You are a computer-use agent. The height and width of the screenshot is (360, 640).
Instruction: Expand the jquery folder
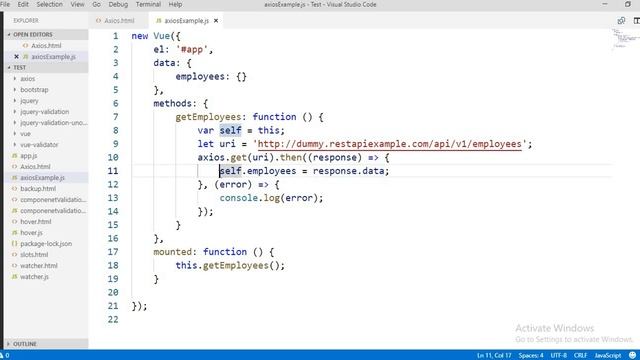(29, 101)
